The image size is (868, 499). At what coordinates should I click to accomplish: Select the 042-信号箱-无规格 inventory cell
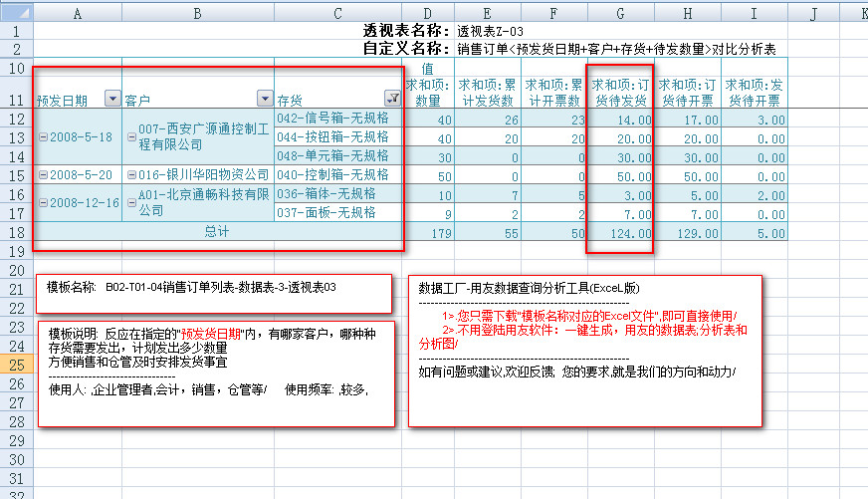[338, 119]
